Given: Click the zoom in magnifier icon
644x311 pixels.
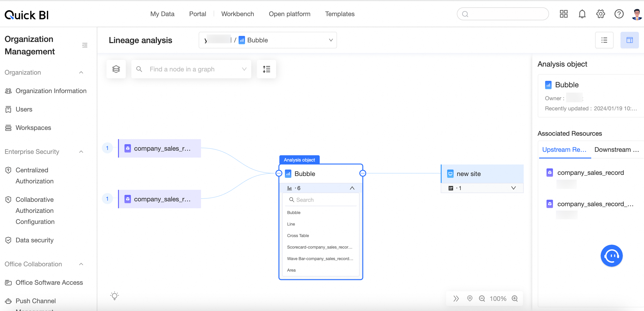Looking at the screenshot, I should [x=514, y=298].
